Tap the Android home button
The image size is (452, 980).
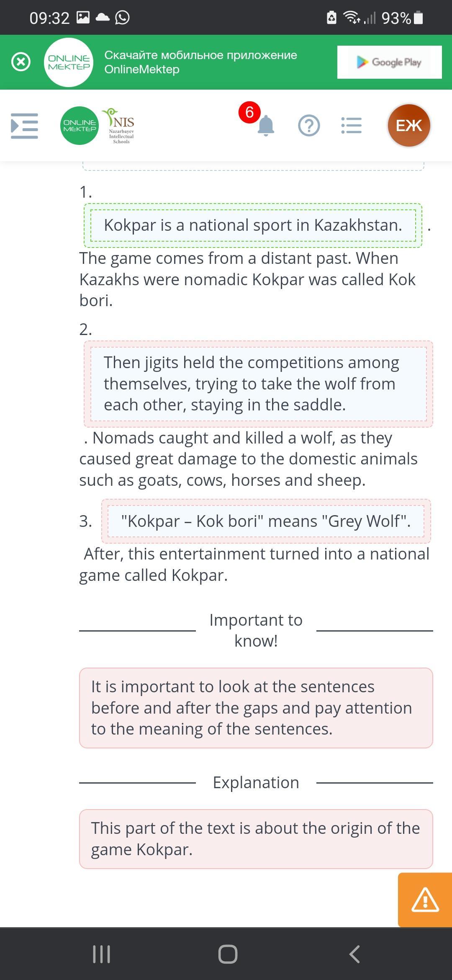coord(228,954)
